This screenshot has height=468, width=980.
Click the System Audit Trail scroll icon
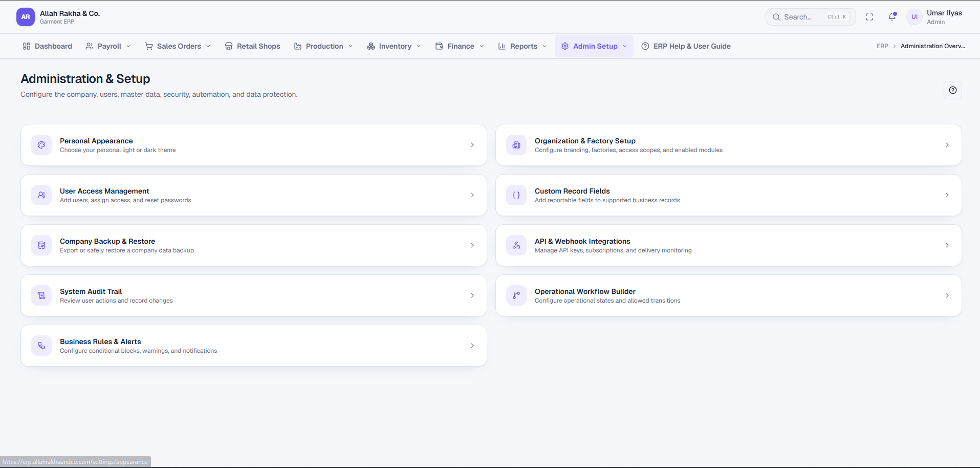[x=41, y=295]
